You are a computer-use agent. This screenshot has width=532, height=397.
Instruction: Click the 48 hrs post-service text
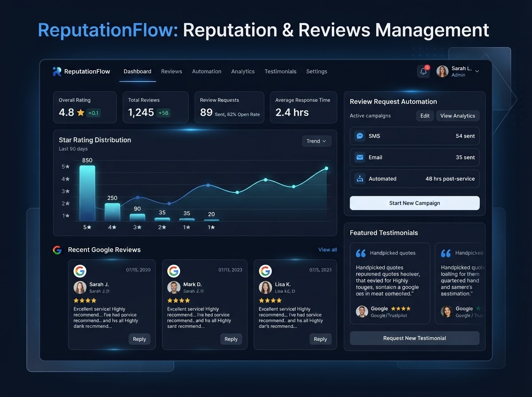pos(450,179)
